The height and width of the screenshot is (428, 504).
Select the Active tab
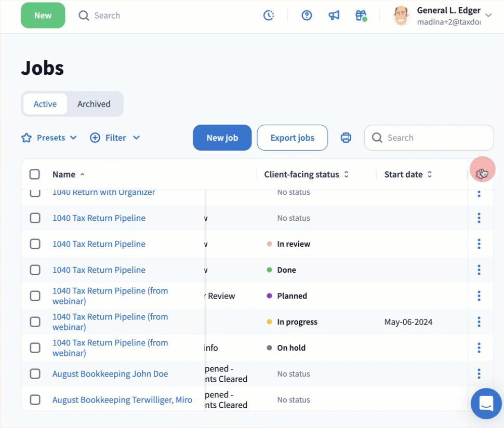click(45, 104)
